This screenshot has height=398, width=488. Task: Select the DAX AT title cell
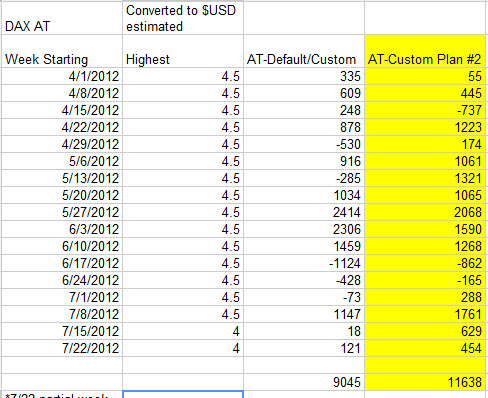click(x=62, y=18)
